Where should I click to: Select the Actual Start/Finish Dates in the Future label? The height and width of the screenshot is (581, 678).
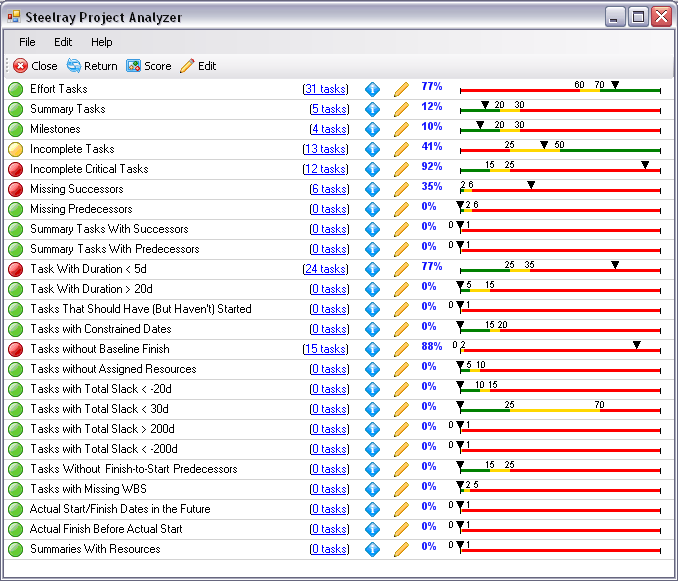coord(120,509)
